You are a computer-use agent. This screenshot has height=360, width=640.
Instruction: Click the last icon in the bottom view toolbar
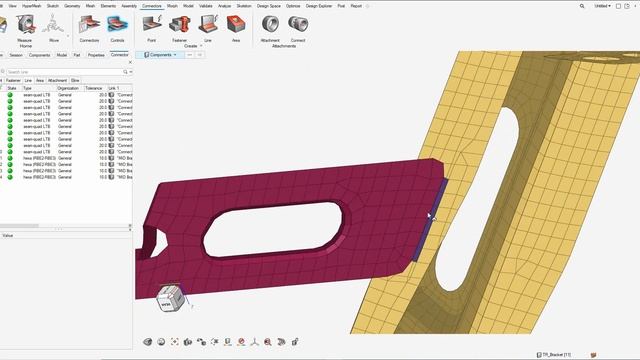pos(295,342)
